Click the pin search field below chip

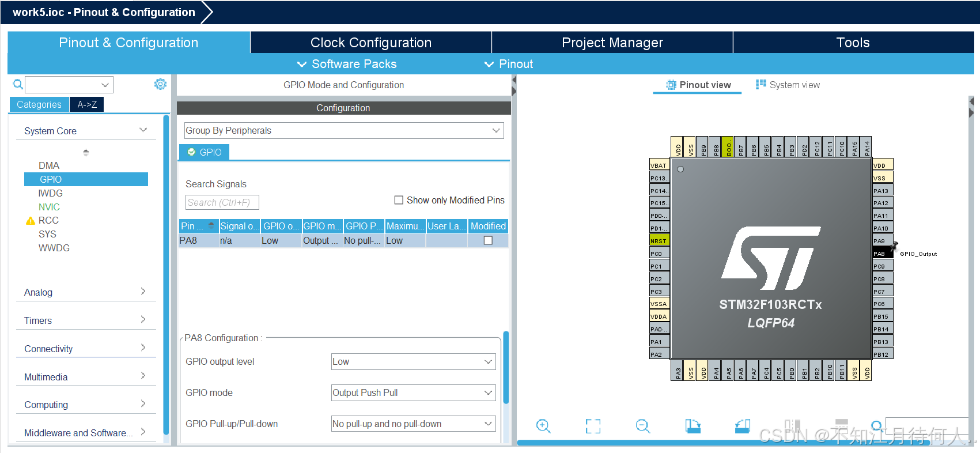click(926, 426)
